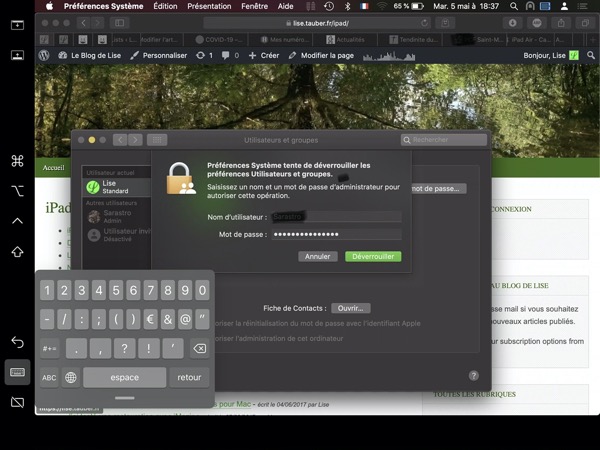Toggle the on-screen keyboard from sidebar
Screen dimensions: 600x450
pyautogui.click(x=17, y=372)
